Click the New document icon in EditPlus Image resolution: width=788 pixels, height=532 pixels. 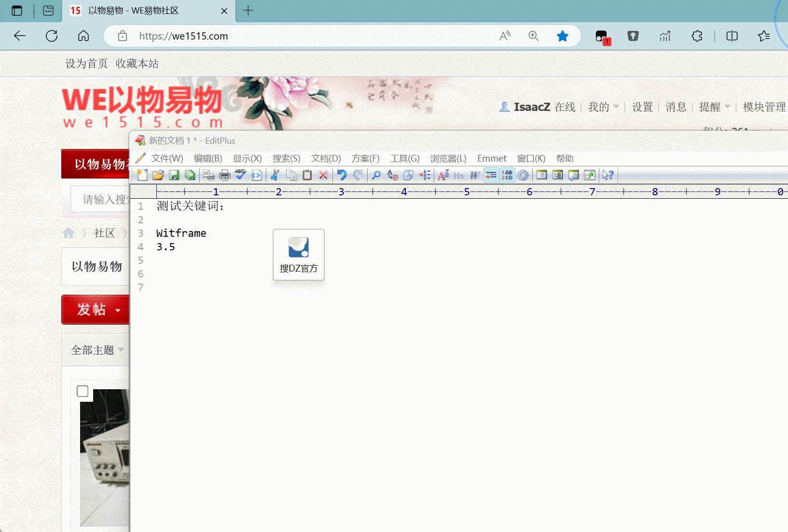pos(142,175)
